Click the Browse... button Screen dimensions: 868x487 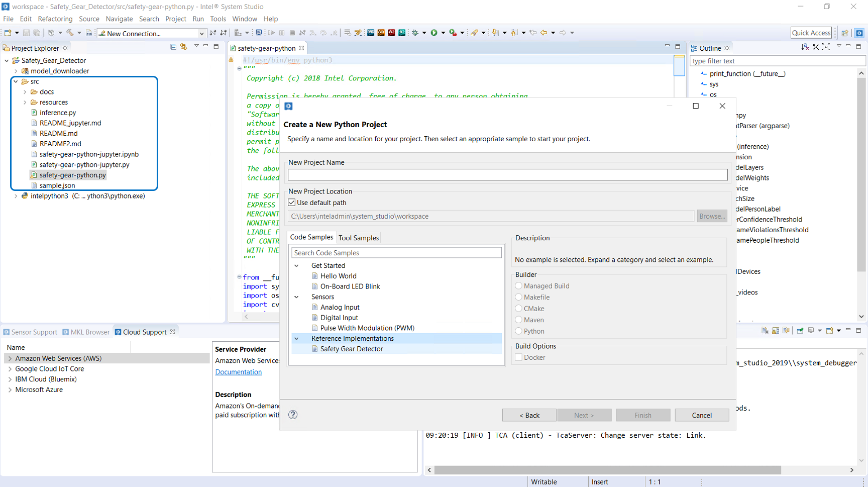(712, 216)
